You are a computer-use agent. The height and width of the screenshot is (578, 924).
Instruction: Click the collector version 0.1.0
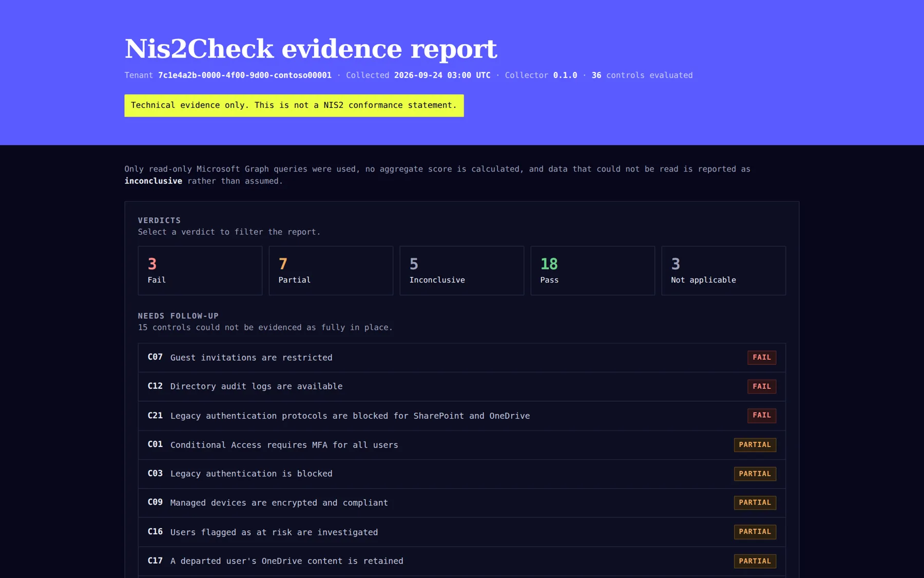565,75
